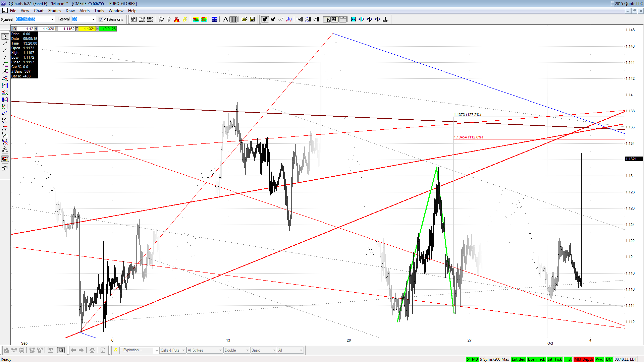This screenshot has width=644, height=362.
Task: Toggle the All Sessions checkbox
Action: 101,19
